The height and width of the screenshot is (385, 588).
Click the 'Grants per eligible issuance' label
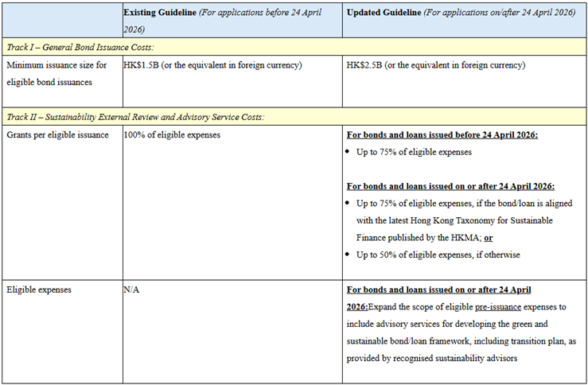[56, 134]
